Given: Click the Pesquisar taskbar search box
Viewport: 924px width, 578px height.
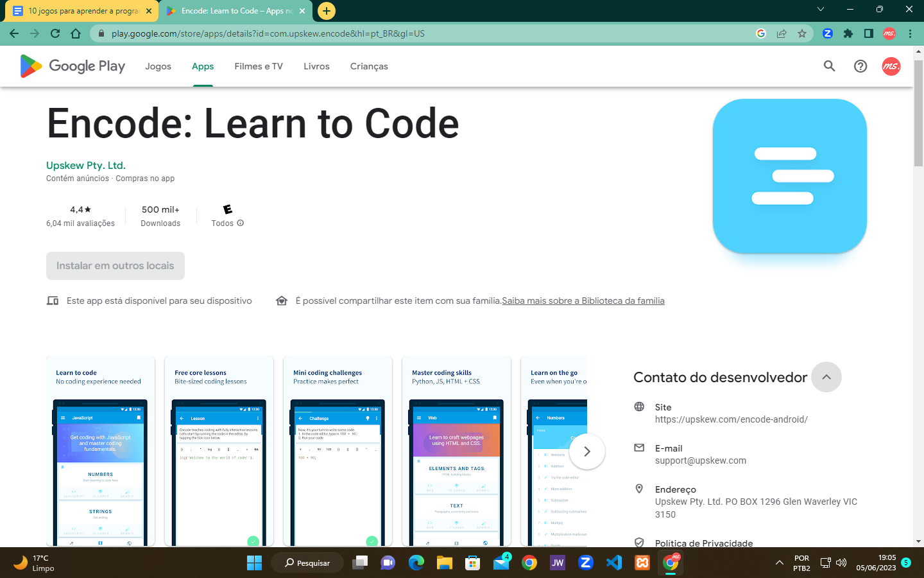Looking at the screenshot, I should [307, 563].
